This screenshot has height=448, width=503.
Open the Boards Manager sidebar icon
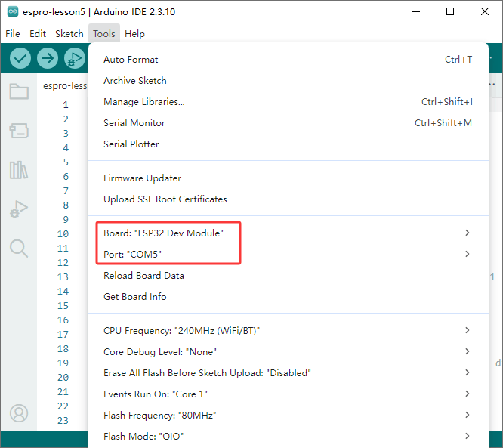(x=19, y=131)
